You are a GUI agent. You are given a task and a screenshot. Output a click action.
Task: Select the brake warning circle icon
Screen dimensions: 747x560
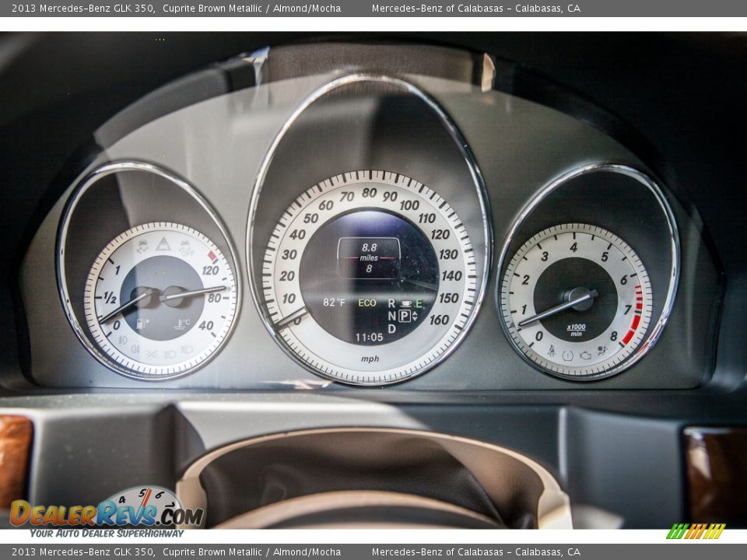(x=568, y=355)
